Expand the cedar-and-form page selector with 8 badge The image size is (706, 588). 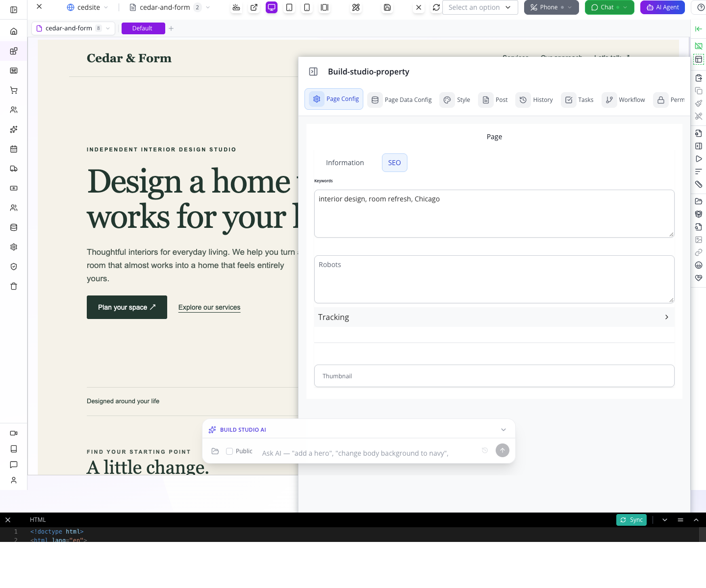click(x=73, y=28)
